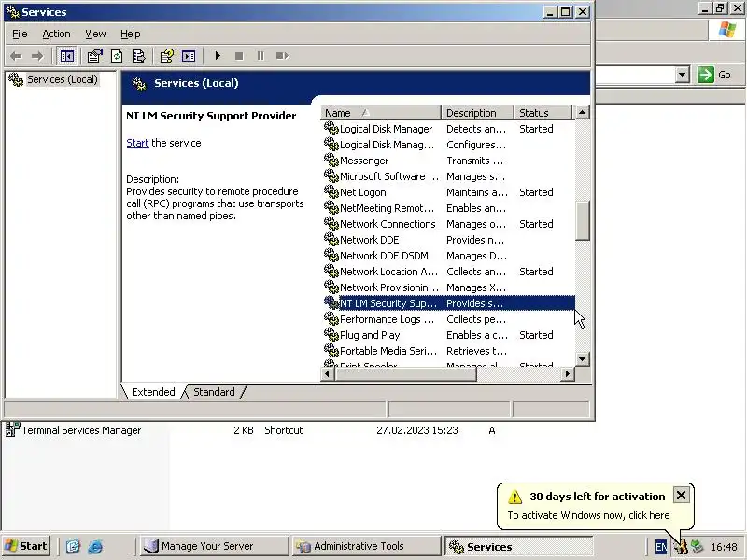747x560 pixels.
Task: Open the Start menu
Action: [27, 546]
